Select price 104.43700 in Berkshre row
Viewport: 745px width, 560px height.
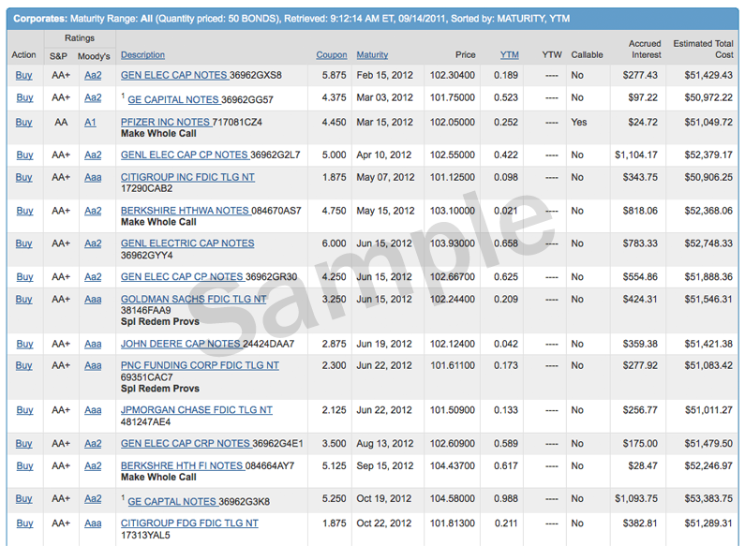453,465
